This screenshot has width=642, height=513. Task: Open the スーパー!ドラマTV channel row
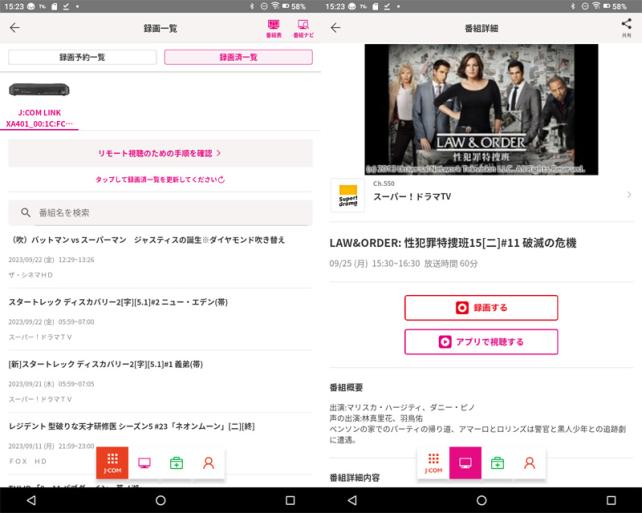click(x=482, y=195)
